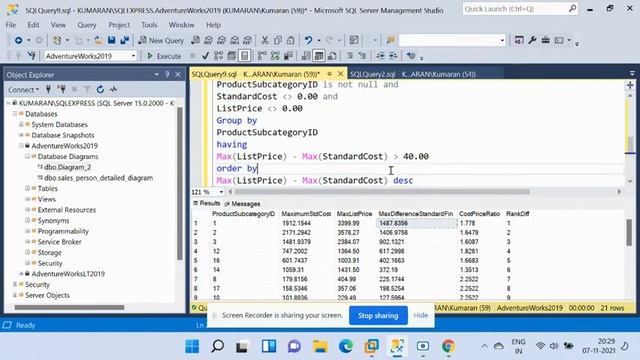Switch output to Results to Grid
This screenshot has width=640, height=360.
319,56
